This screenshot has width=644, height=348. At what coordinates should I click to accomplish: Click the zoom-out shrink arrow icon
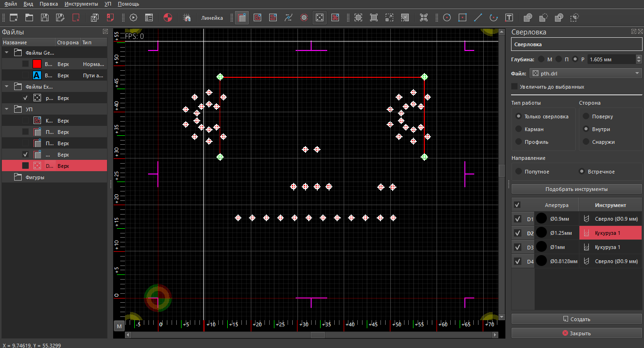pyautogui.click(x=405, y=17)
